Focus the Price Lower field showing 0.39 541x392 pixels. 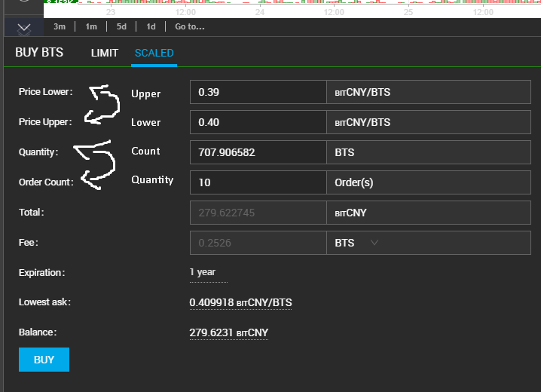258,92
